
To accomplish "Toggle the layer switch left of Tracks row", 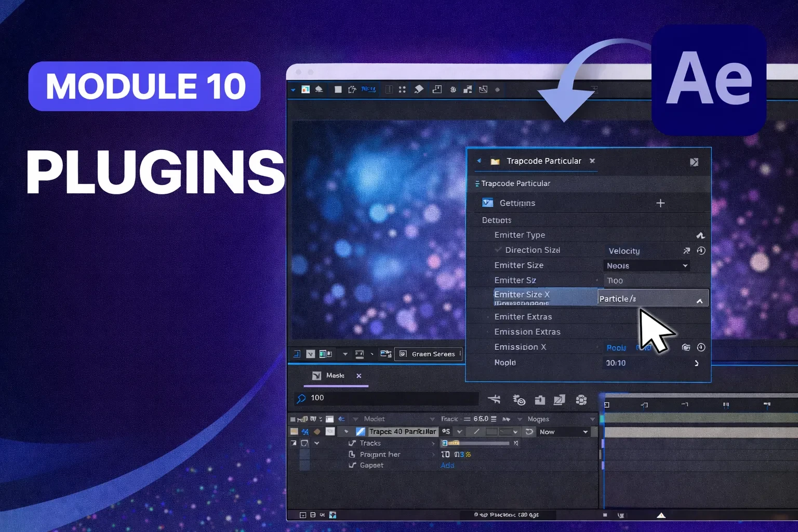I will pyautogui.click(x=304, y=443).
